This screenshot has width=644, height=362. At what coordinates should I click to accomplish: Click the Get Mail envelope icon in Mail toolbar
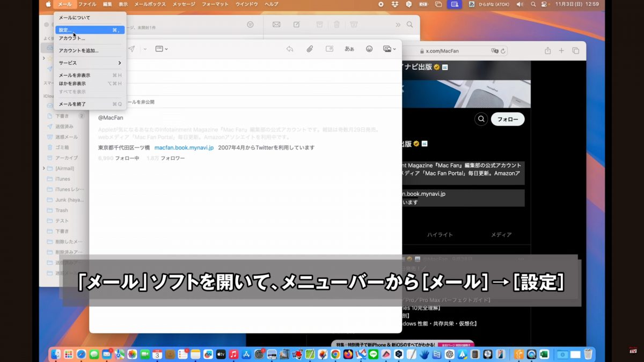tap(276, 25)
